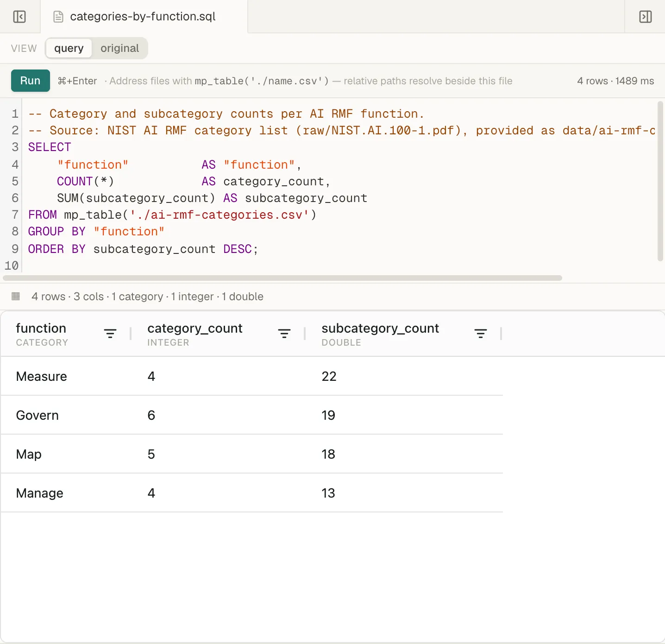Click the FROM mp_table line in editor
665x644 pixels.
[x=172, y=215]
